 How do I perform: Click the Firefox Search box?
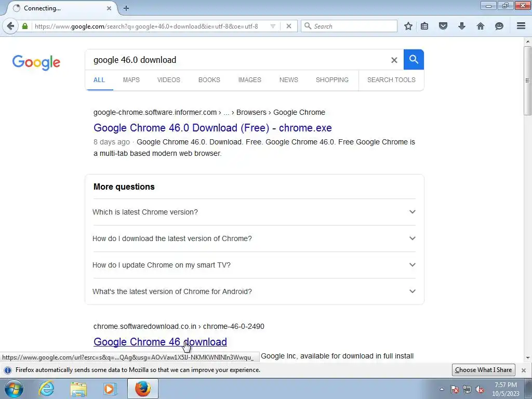pos(349,26)
